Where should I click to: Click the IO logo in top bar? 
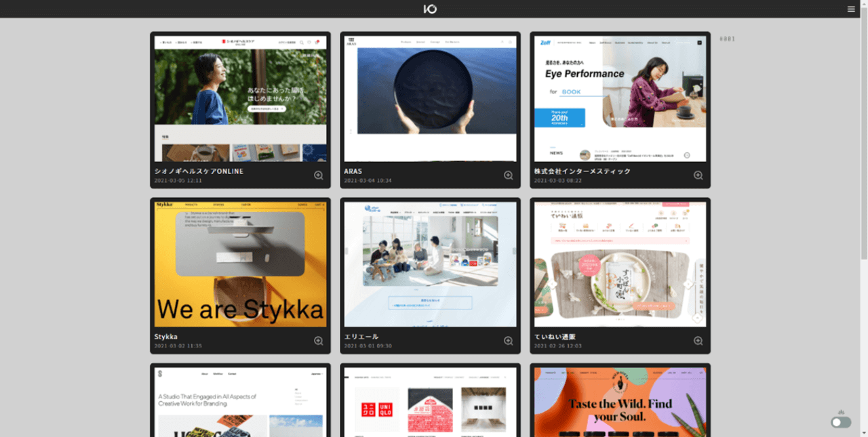pyautogui.click(x=430, y=9)
